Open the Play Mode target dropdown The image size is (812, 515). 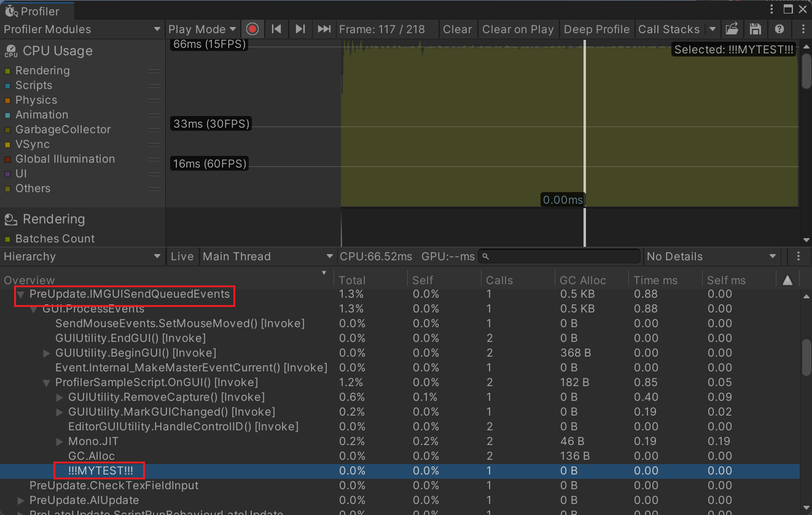coord(202,29)
